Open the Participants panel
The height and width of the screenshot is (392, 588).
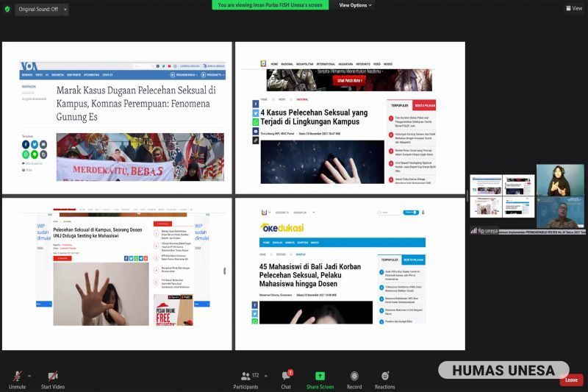245,379
